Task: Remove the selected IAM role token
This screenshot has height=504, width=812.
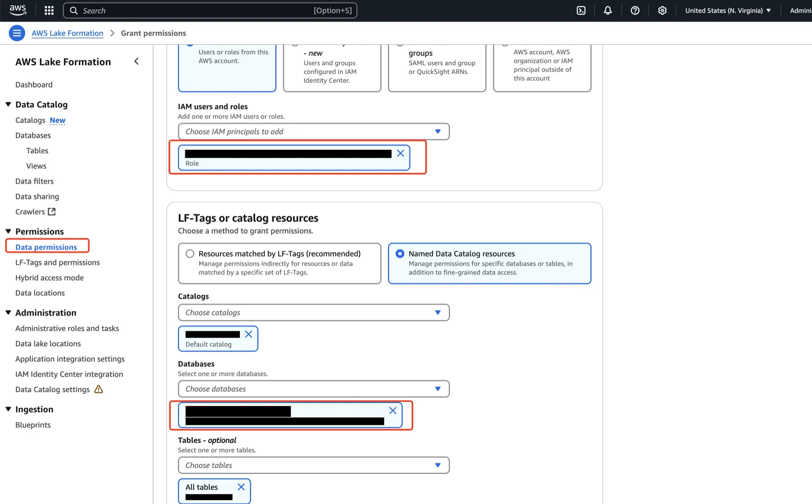Action: tap(401, 153)
